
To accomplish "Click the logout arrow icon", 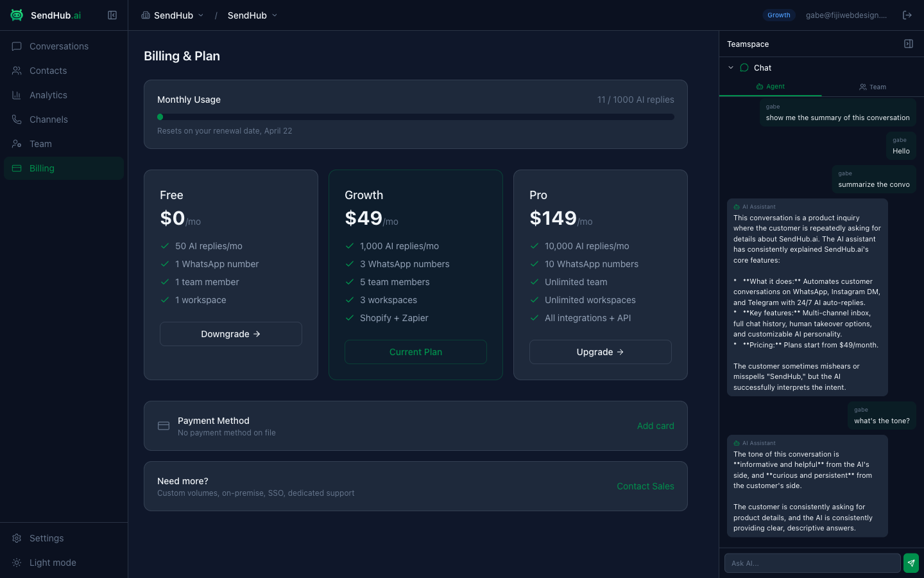I will click(x=907, y=15).
